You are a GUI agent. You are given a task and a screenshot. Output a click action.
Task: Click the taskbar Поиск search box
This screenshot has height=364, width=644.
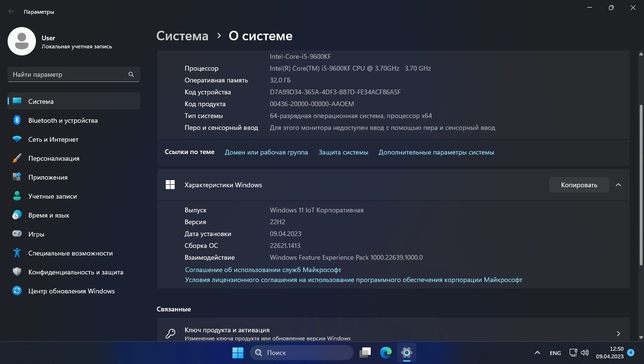pyautogui.click(x=302, y=353)
